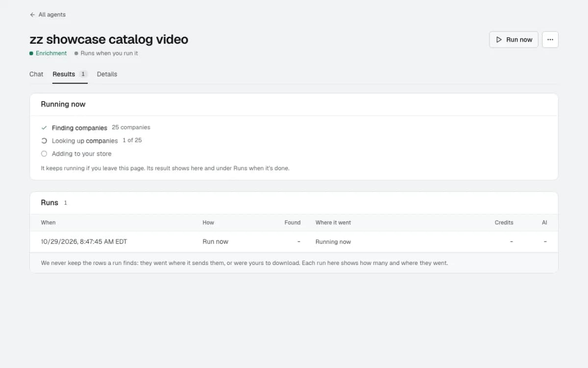Click the "It keeps running if you leave" note
Screen dimensions: 588x368
tap(165, 168)
